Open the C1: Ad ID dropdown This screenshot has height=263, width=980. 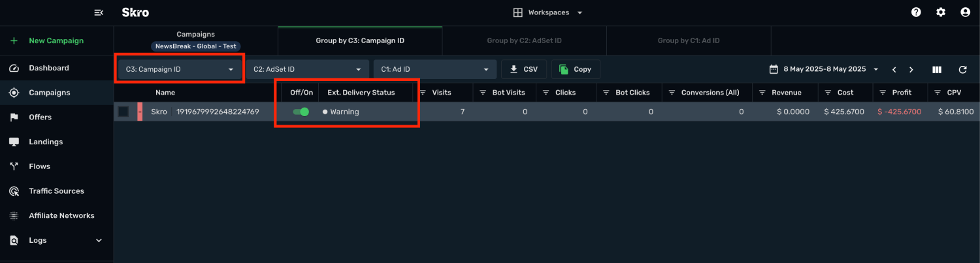click(x=435, y=69)
